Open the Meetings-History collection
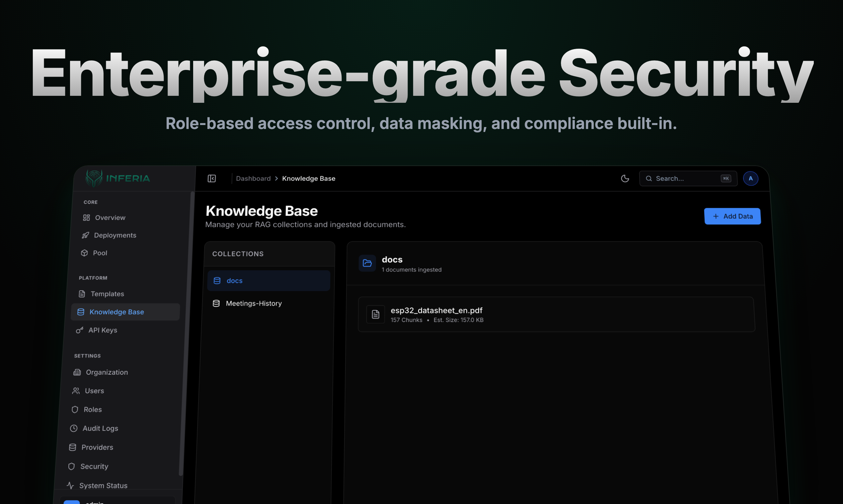The image size is (843, 504). tap(253, 303)
